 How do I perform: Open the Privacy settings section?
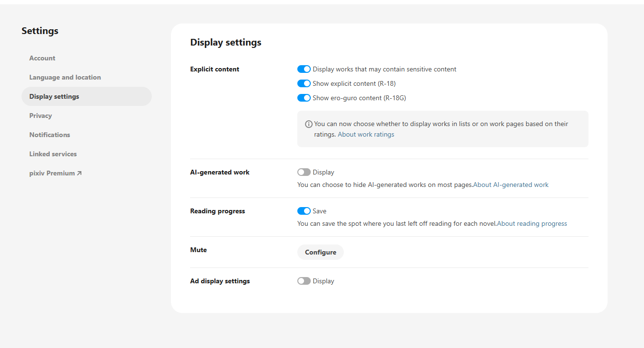pos(41,116)
